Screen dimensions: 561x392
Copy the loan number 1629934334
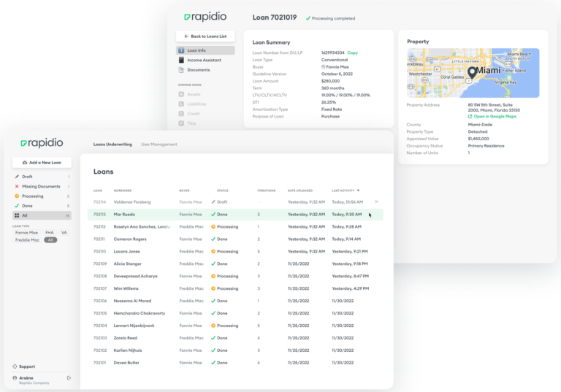[352, 53]
